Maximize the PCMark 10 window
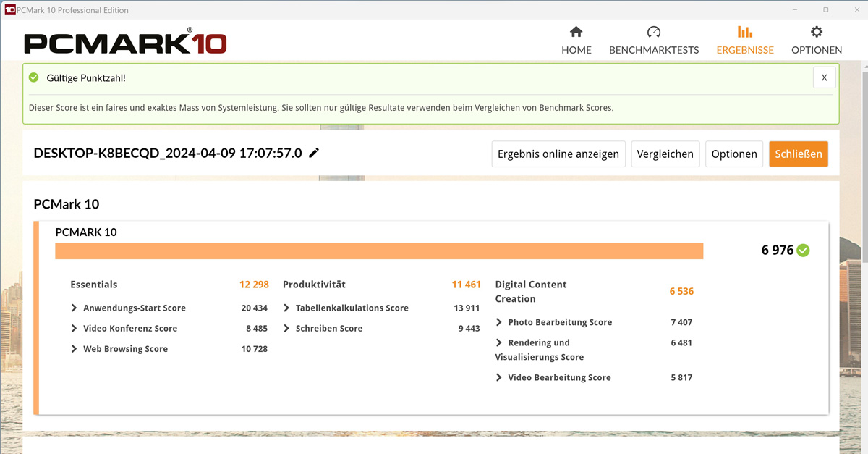868x454 pixels. [x=826, y=10]
